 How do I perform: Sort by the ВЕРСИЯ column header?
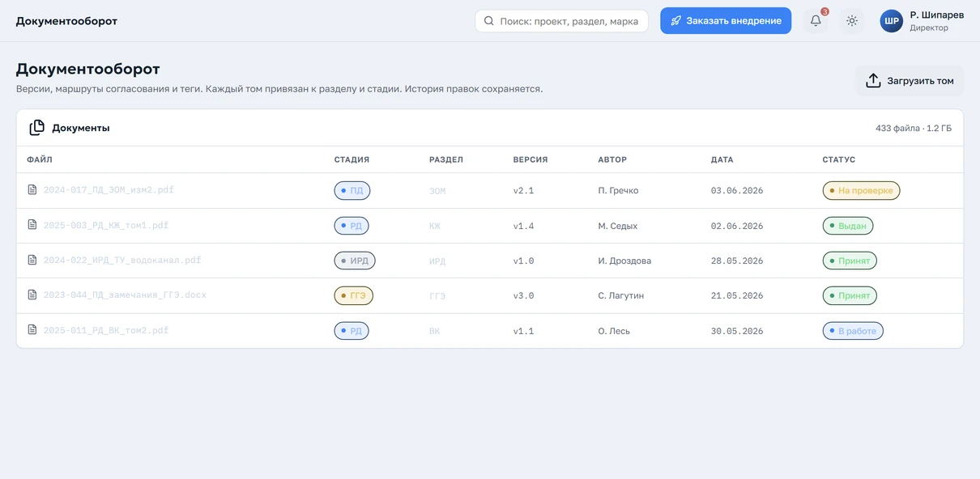tap(530, 159)
